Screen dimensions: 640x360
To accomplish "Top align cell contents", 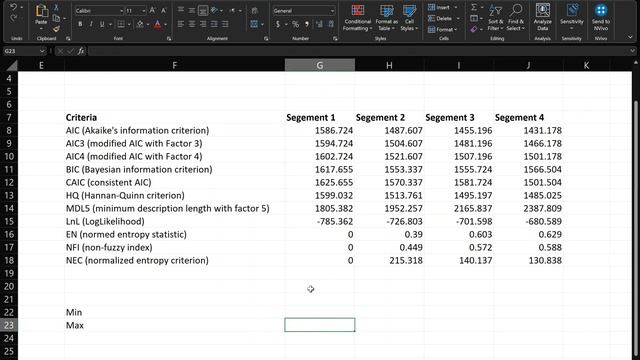I will (x=180, y=10).
